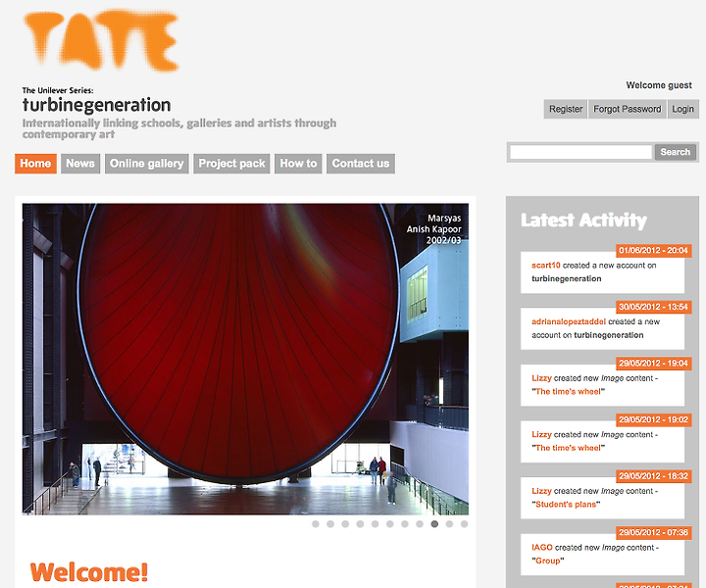The height and width of the screenshot is (588, 706).
Task: Select the last slideshow dot
Action: click(464, 524)
